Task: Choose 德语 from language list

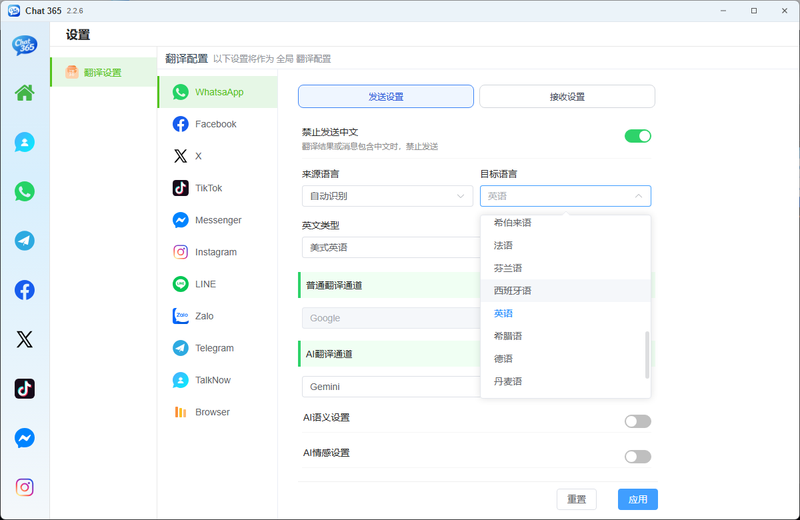Action: [x=565, y=359]
